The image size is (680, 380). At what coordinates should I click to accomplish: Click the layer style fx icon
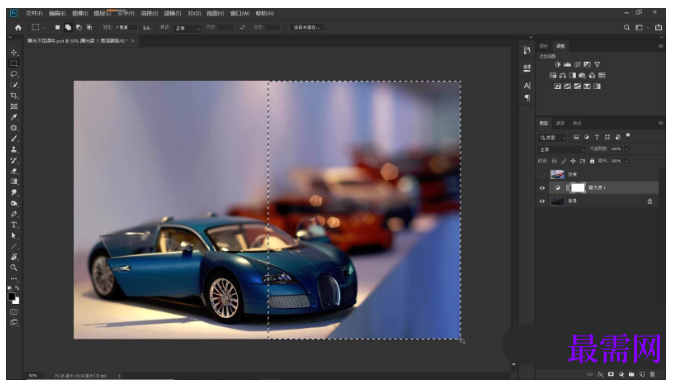click(x=600, y=374)
